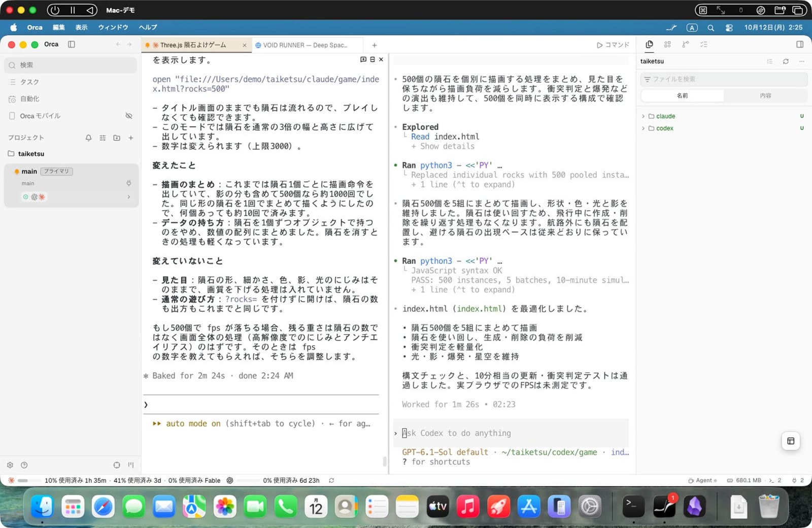Switch to Three.js 隕石よけゲーム tab
The height and width of the screenshot is (528, 812).
point(193,45)
